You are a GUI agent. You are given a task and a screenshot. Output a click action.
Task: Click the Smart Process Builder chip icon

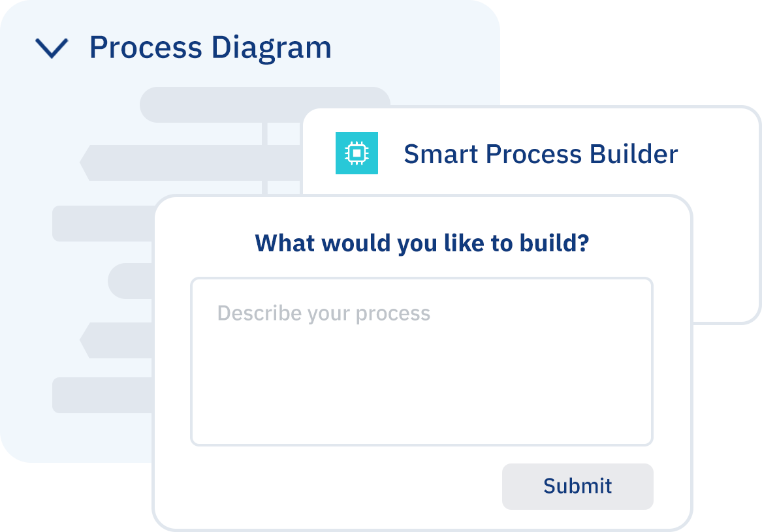357,153
